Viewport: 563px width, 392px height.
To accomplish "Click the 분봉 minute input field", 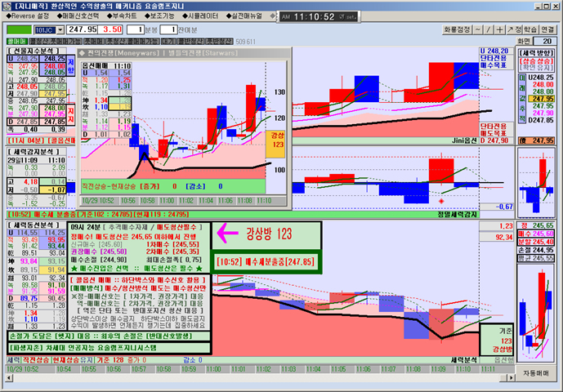I will pos(136,29).
